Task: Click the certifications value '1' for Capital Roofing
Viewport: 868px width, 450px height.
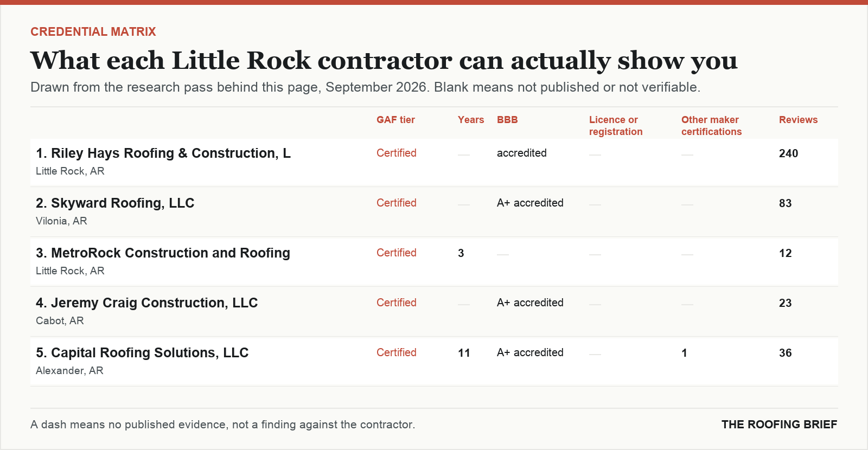Action: 685,353
